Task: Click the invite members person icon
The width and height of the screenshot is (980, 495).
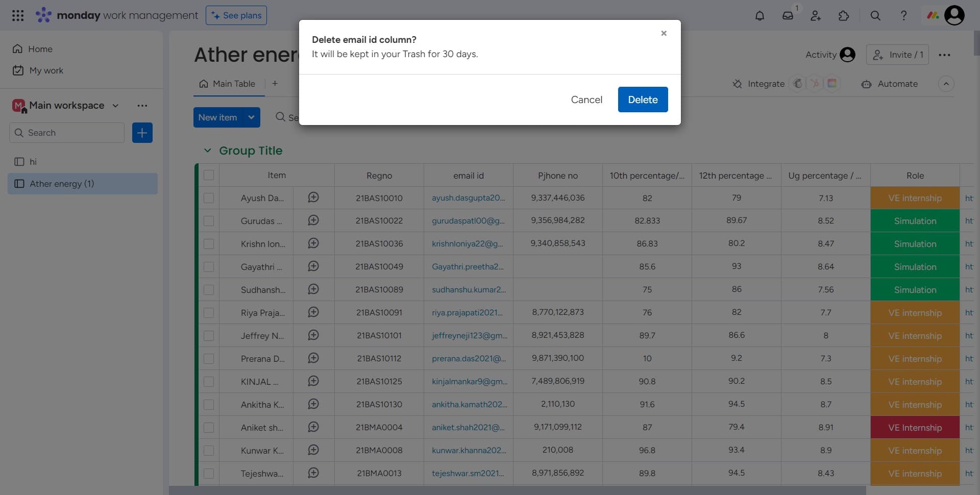Action: 815,16
